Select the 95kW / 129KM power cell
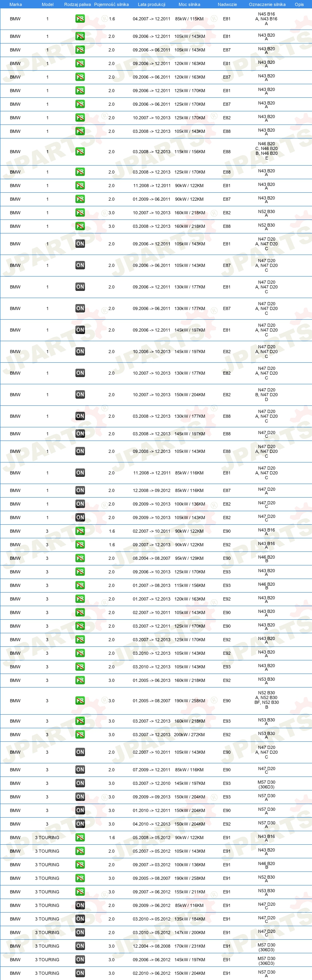 point(190,558)
